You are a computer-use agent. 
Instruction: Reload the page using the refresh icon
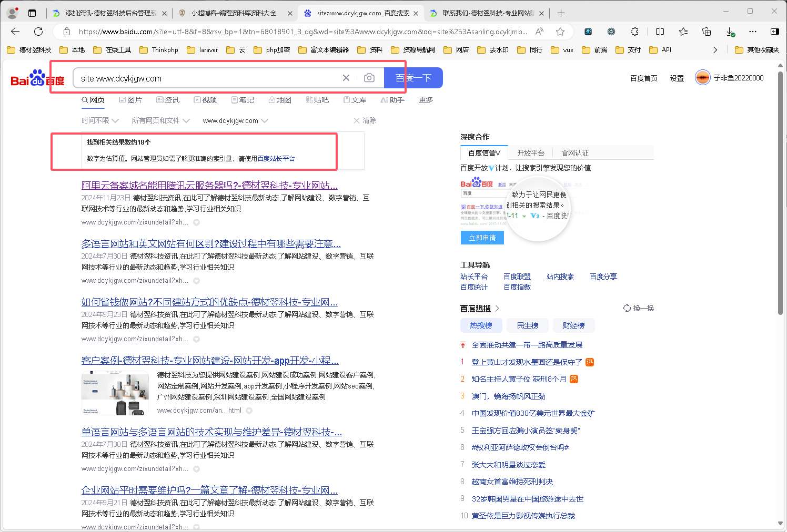coord(38,32)
